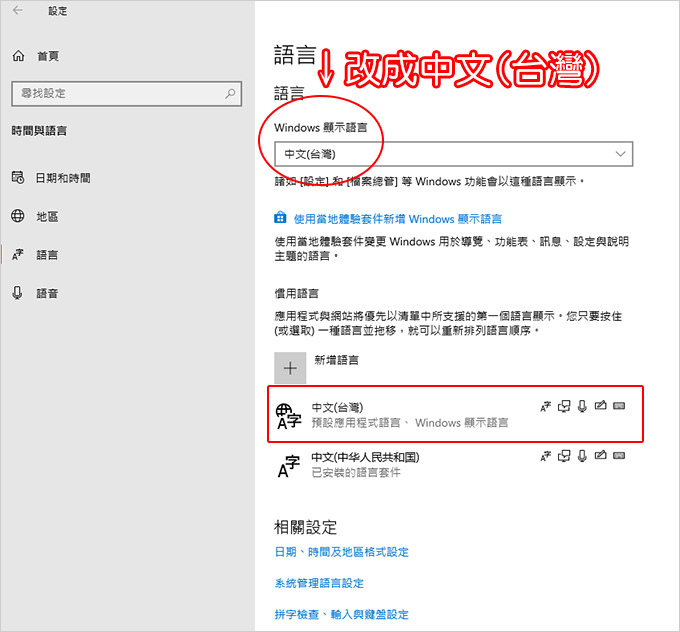The height and width of the screenshot is (632, 680).
Task: Click handwriting icon in 中文(中华人民共和国) row
Action: tap(601, 455)
